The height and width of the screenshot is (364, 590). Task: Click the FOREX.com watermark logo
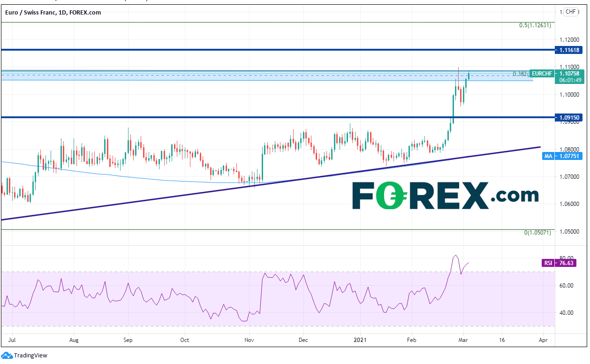pos(445,195)
